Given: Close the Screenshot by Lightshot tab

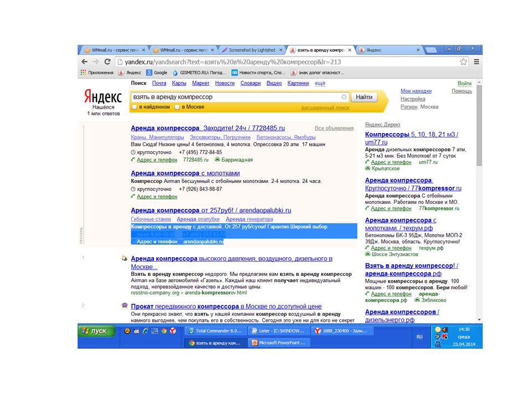Looking at the screenshot, I should tap(280, 50).
